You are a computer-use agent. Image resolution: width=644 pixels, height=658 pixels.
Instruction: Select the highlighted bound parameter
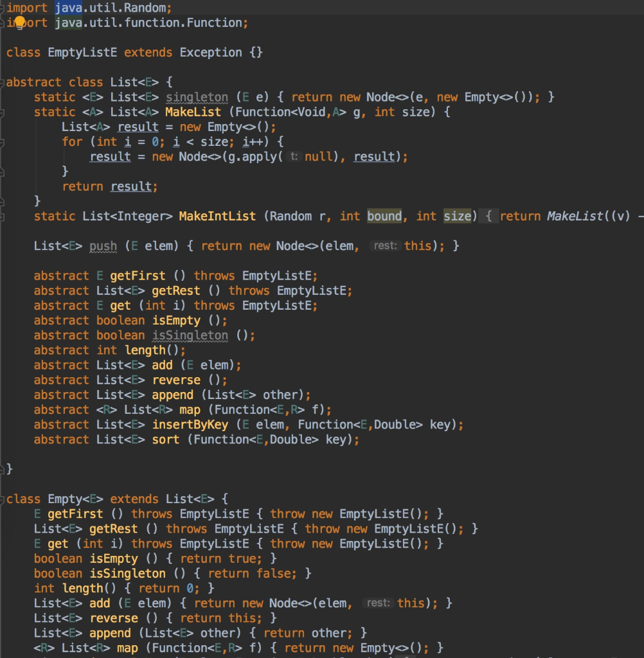pyautogui.click(x=384, y=216)
